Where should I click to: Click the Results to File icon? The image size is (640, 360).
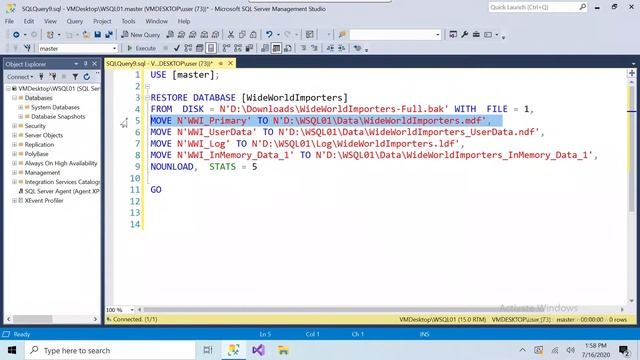(288, 48)
